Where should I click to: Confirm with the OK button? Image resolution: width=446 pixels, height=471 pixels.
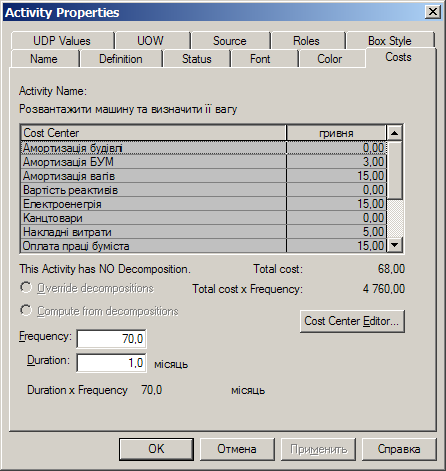coord(156,449)
